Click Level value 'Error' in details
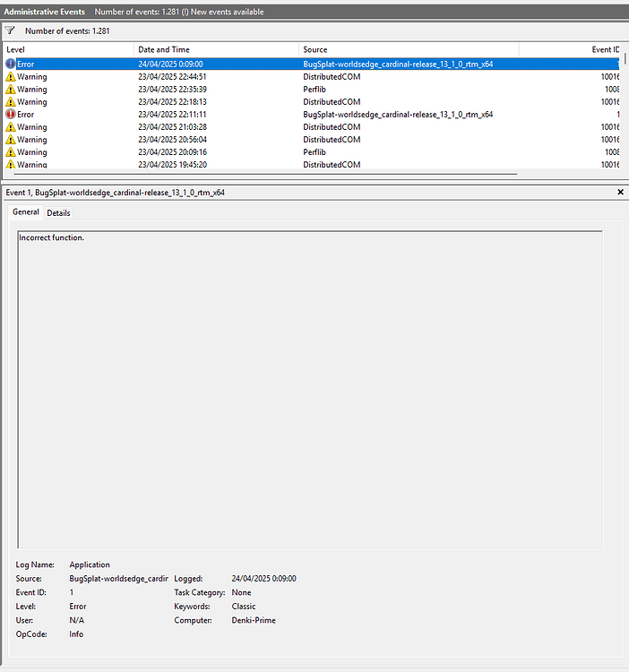Screen dimensions: 629x672 coord(78,606)
